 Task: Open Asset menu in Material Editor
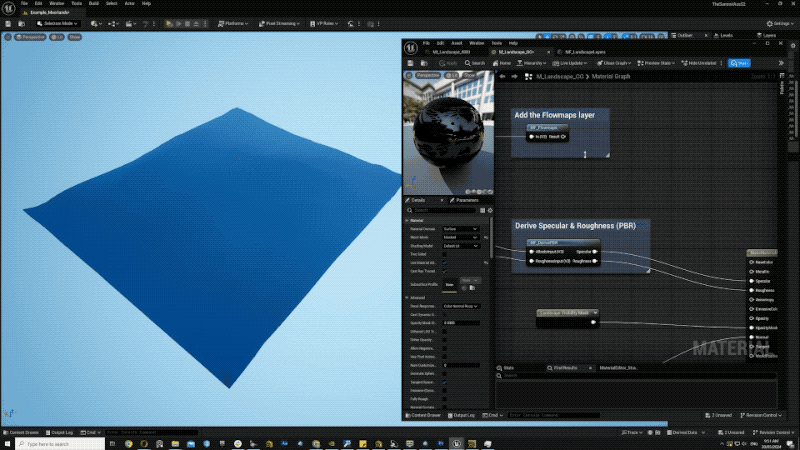[456, 43]
